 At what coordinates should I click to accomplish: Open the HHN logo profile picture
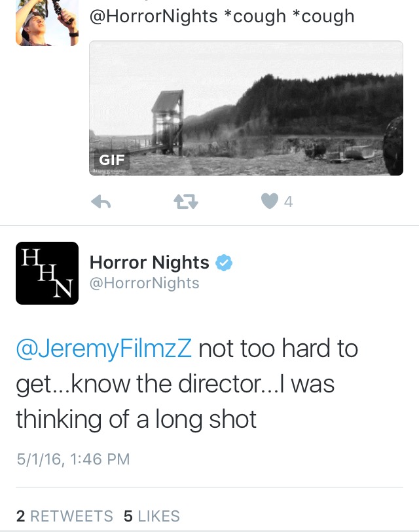click(47, 273)
